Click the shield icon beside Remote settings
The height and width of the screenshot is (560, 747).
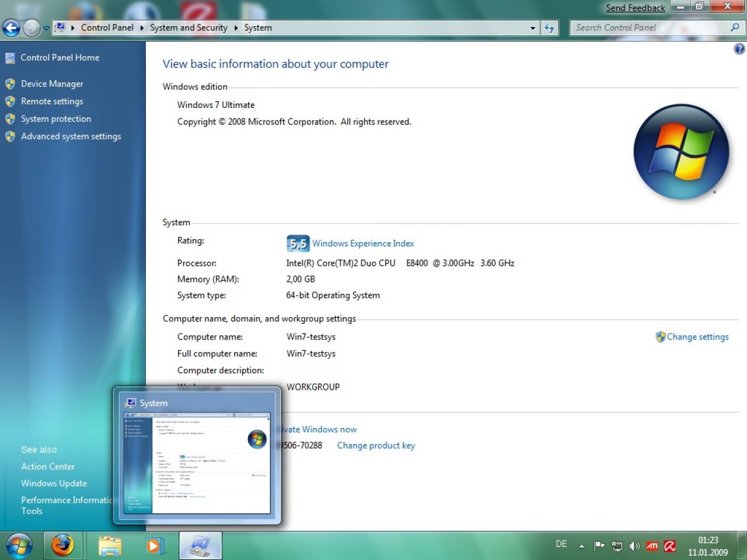(10, 101)
